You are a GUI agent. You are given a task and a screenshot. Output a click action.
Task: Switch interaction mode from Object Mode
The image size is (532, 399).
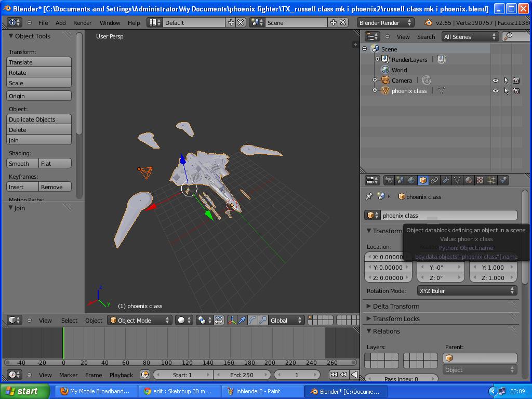(139, 320)
